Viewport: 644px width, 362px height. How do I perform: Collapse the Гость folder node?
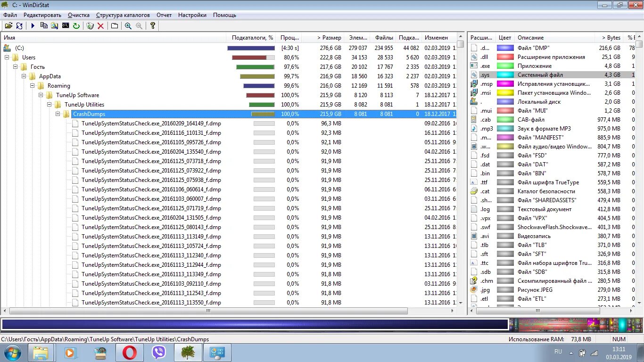(16, 67)
